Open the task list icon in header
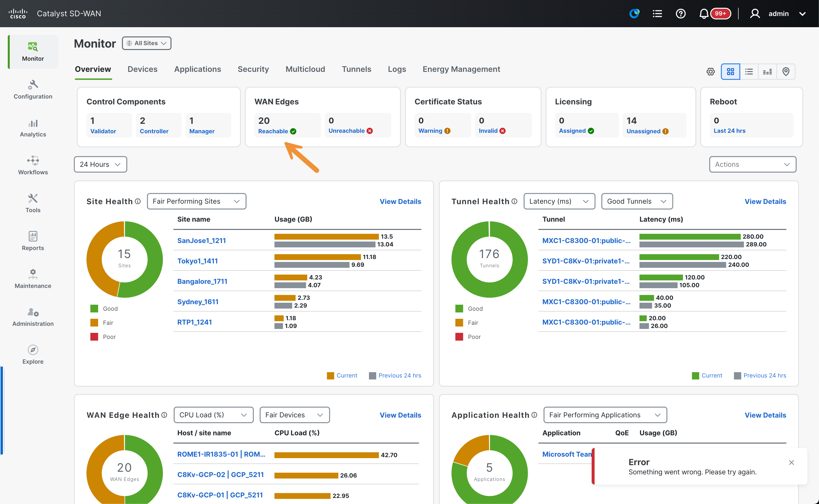Screen dimensions: 819x504 [657, 14]
